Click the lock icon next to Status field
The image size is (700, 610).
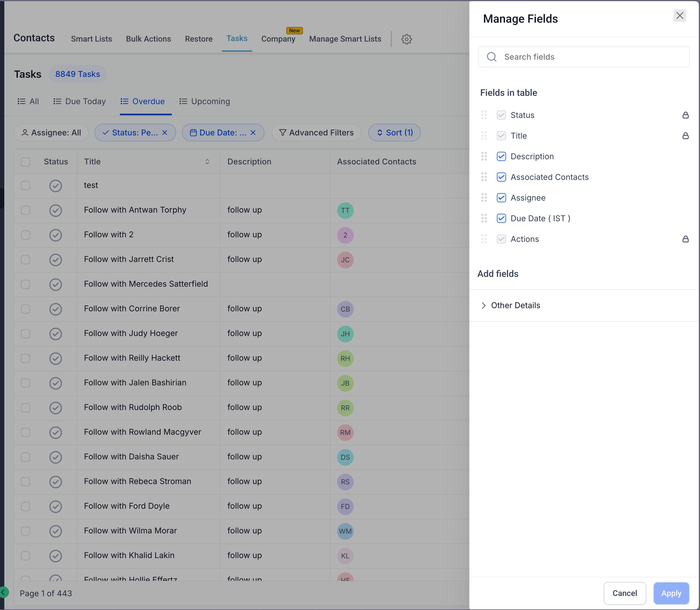(x=685, y=115)
